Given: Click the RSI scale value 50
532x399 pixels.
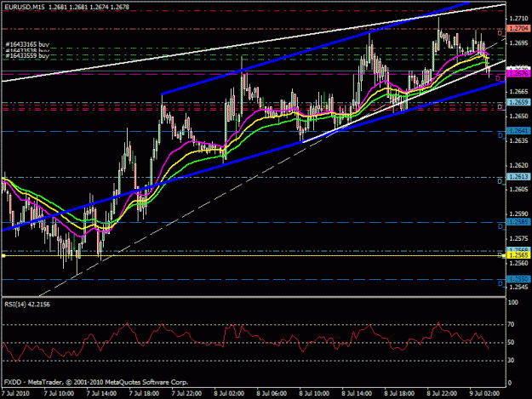Looking at the screenshot, I should [x=512, y=343].
